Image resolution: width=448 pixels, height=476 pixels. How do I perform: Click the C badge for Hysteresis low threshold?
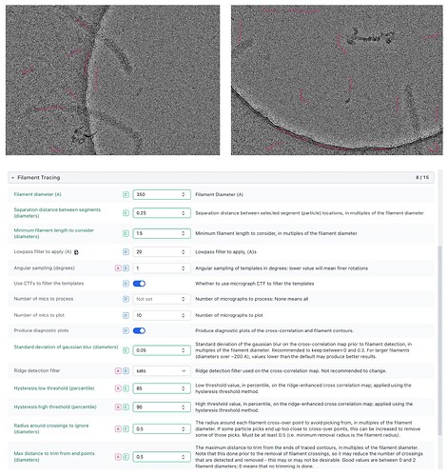coord(126,388)
